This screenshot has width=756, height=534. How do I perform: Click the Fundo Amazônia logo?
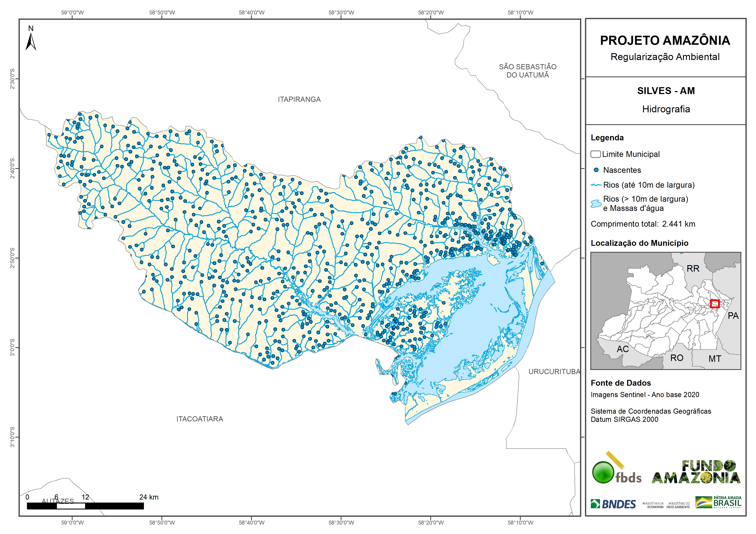696,472
